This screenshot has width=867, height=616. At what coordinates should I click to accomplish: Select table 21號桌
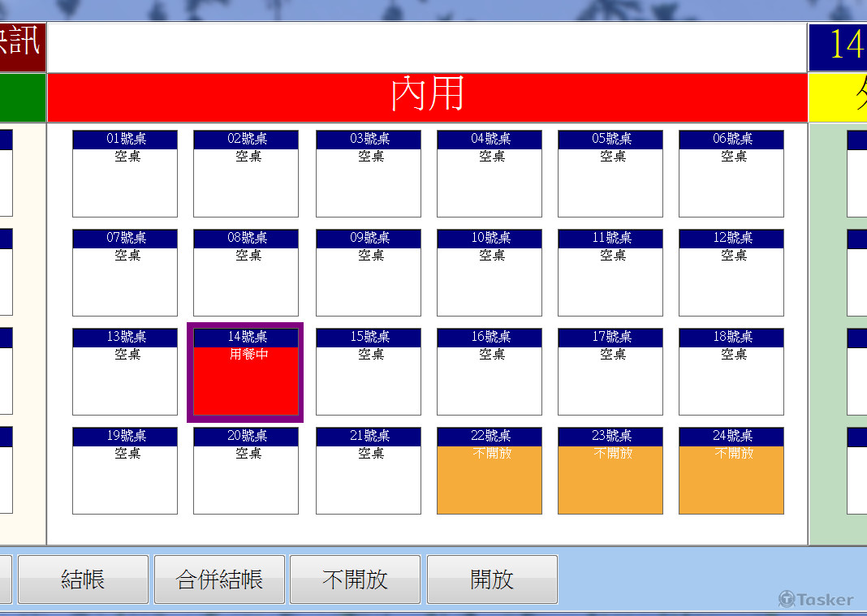pyautogui.click(x=369, y=471)
